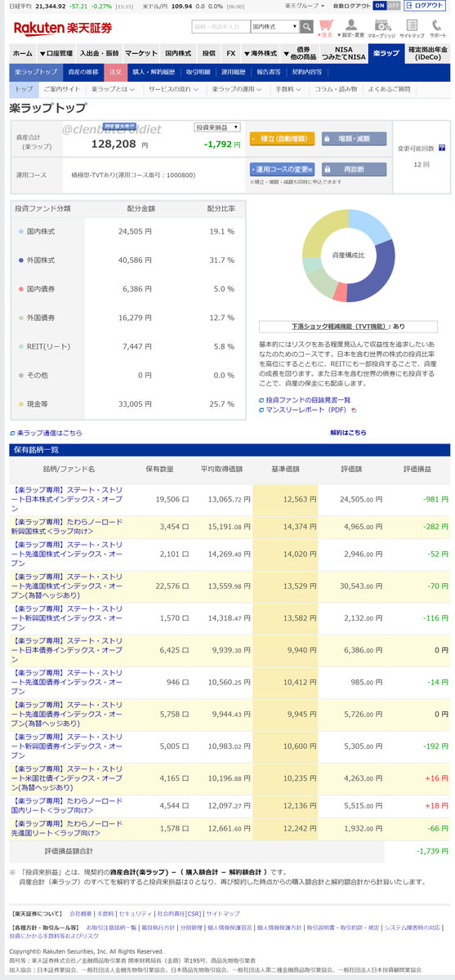Click the 資産構成比 donut chart

(348, 256)
